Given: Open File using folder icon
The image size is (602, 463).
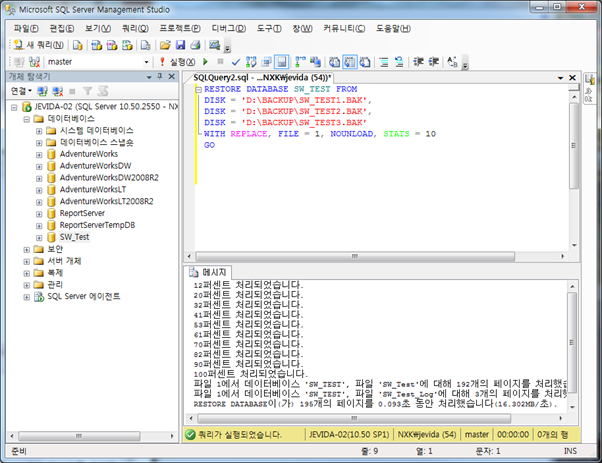Looking at the screenshot, I should pyautogui.click(x=165, y=45).
